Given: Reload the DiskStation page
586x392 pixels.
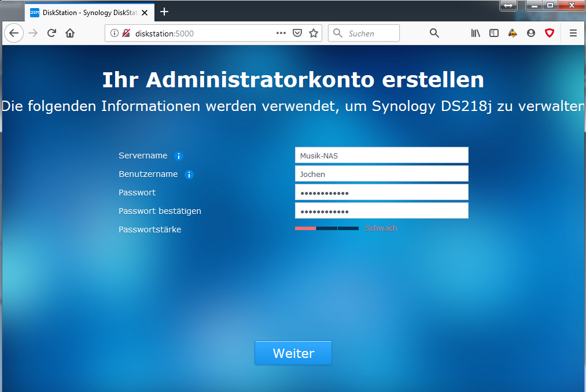Looking at the screenshot, I should (51, 34).
